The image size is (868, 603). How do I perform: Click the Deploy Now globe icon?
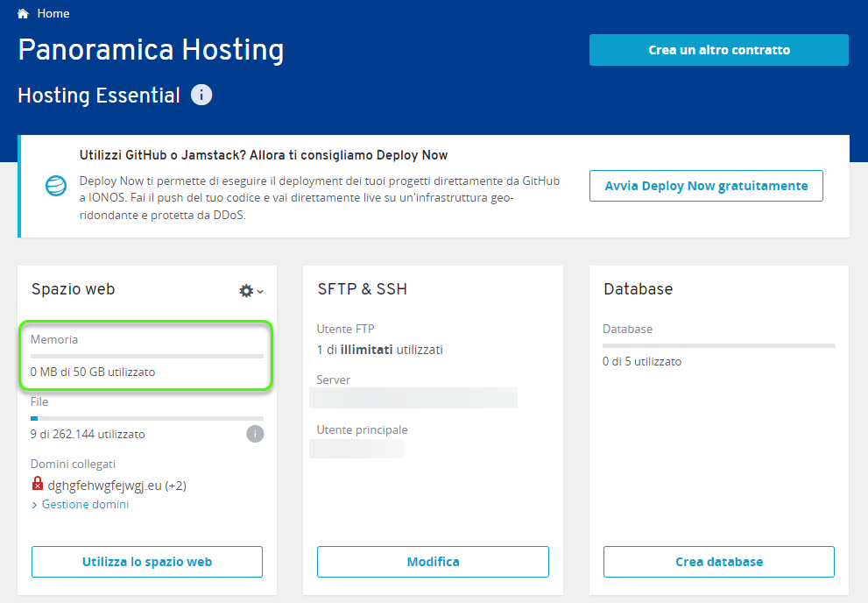click(56, 186)
